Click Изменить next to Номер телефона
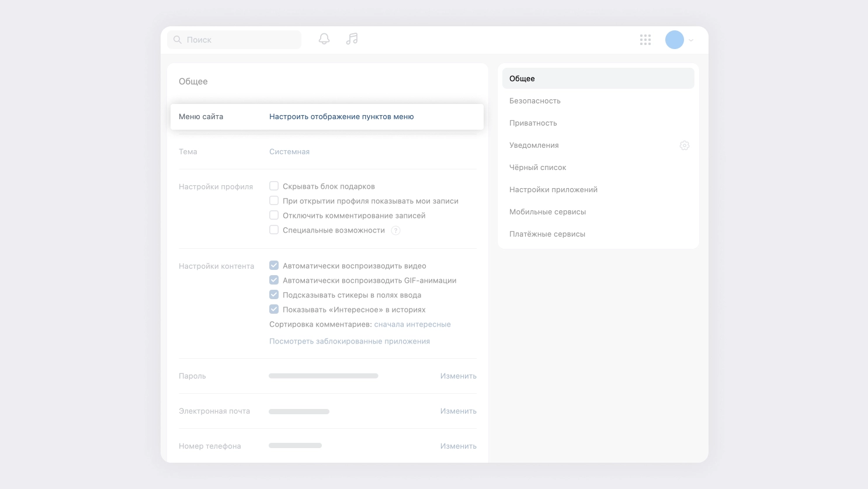Viewport: 868px width, 489px height. (x=459, y=446)
